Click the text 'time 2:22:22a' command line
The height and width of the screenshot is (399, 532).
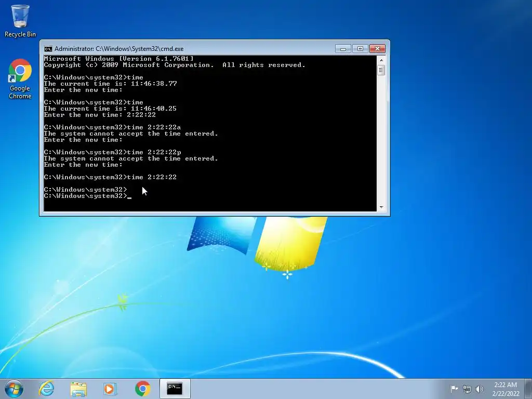112,127
